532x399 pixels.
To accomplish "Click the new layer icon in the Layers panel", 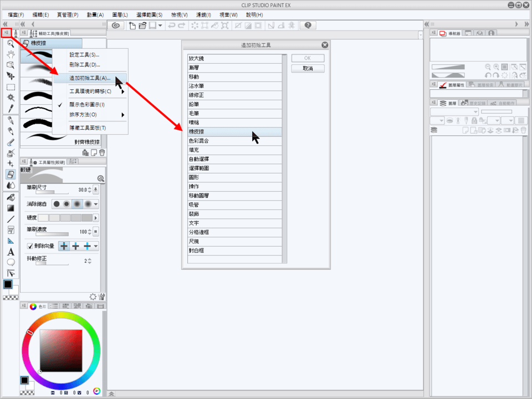I will tap(465, 130).
